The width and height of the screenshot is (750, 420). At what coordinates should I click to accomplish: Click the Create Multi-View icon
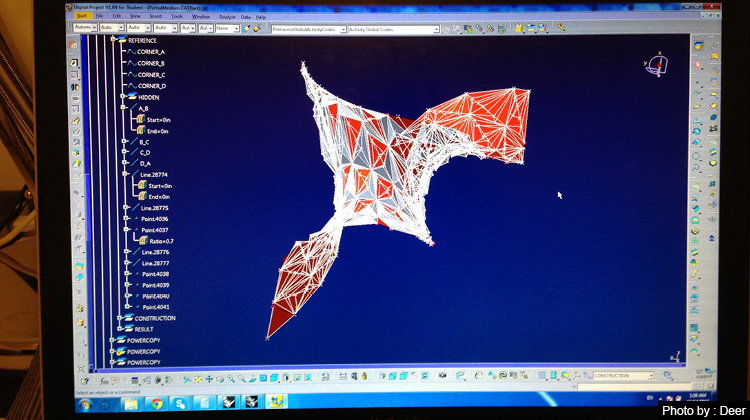click(x=264, y=378)
